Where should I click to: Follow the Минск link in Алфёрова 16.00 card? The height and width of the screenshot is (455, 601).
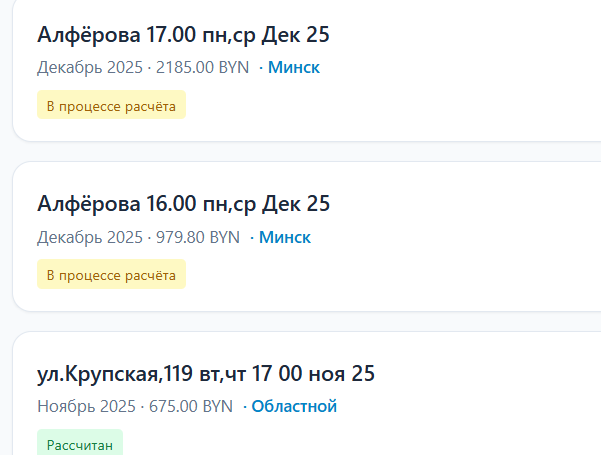click(285, 238)
